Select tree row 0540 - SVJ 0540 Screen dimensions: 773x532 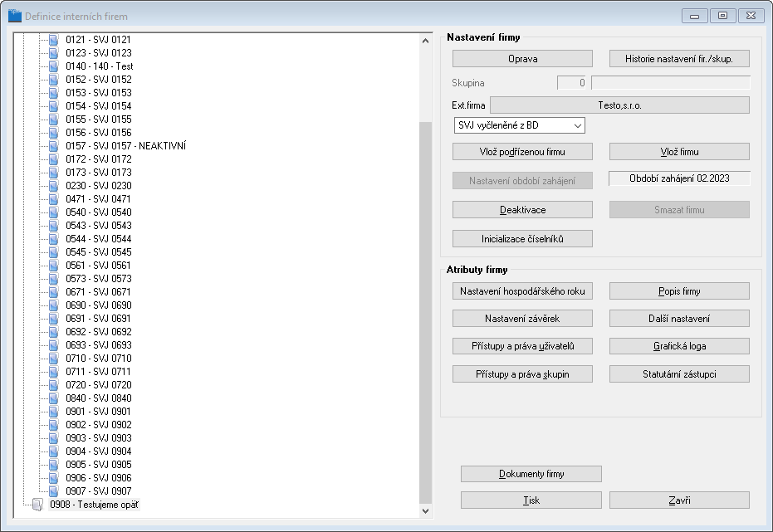click(x=99, y=212)
